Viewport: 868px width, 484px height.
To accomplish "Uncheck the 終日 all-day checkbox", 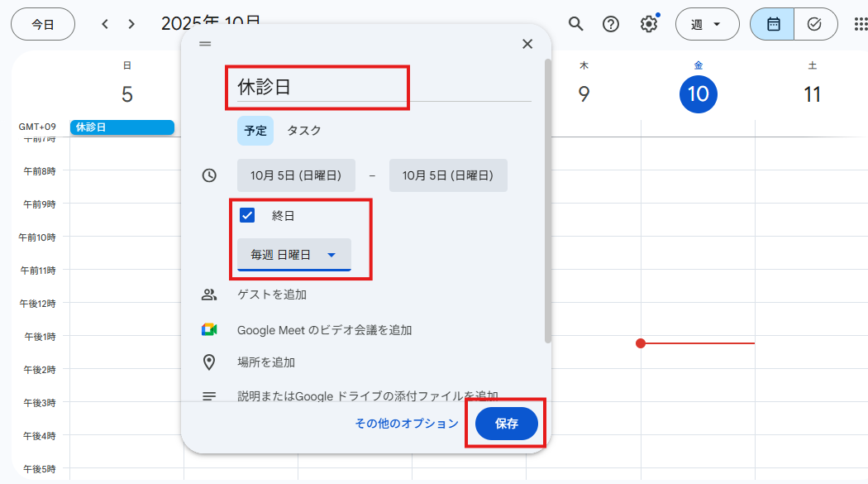I will tap(246, 216).
